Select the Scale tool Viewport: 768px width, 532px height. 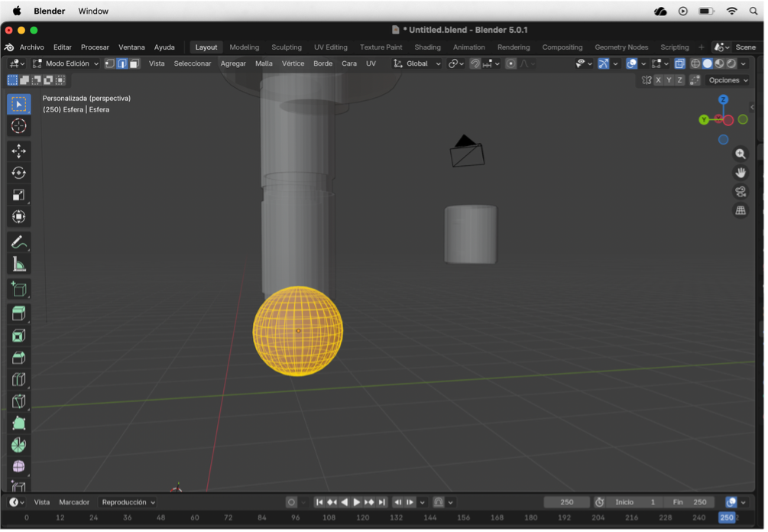(x=18, y=195)
